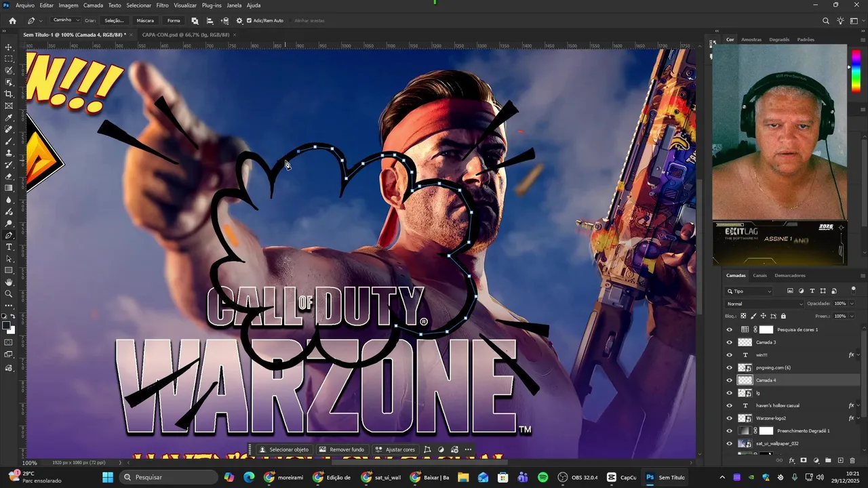
Task: Click the Forma button
Action: coord(174,20)
